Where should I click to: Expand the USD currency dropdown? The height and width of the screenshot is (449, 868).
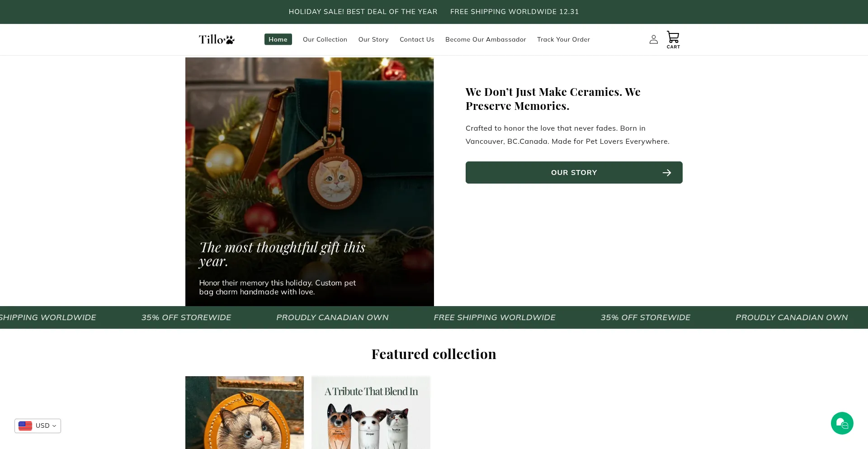[x=38, y=426]
